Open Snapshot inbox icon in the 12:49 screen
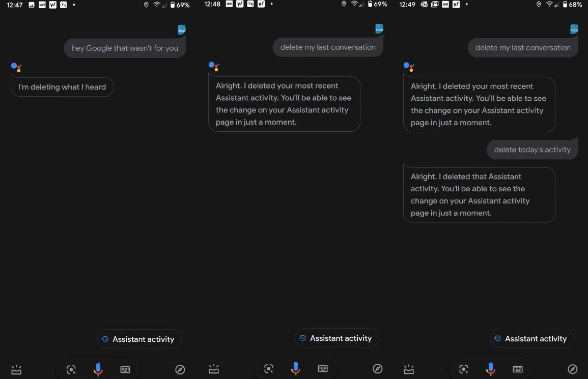This screenshot has height=379, width=588. click(409, 369)
